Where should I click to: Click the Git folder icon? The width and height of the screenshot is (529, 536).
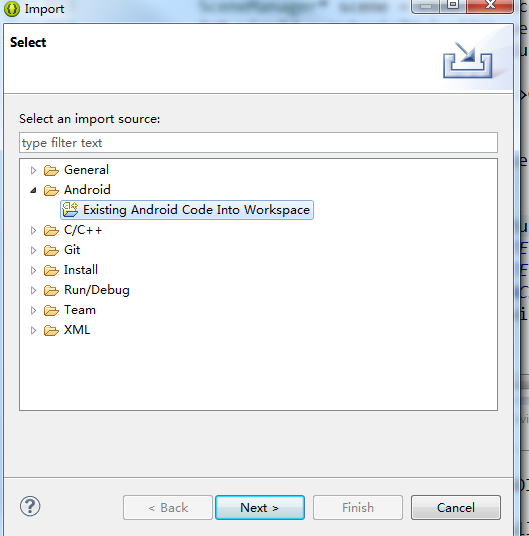click(51, 250)
